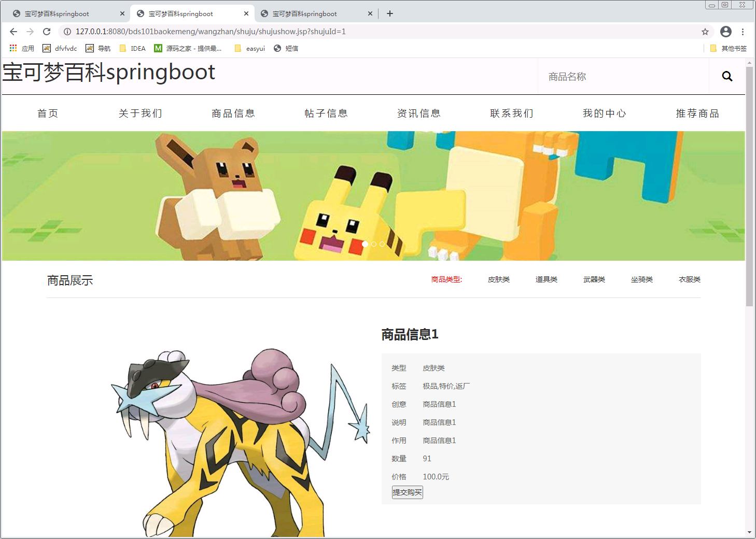Click the Raikou product image
The image size is (756, 539).
coord(240,443)
